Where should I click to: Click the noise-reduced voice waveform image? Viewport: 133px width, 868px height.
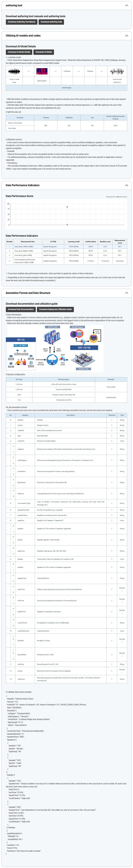[x=117, y=71]
